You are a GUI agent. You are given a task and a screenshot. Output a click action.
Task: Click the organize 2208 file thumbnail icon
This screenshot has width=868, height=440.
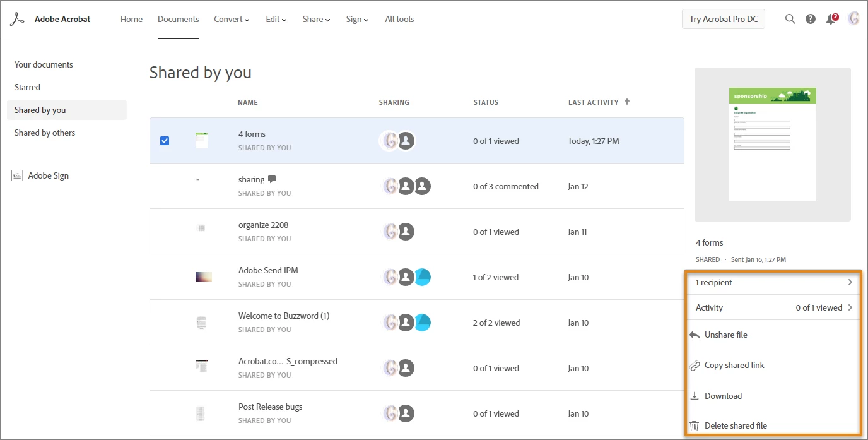(201, 228)
